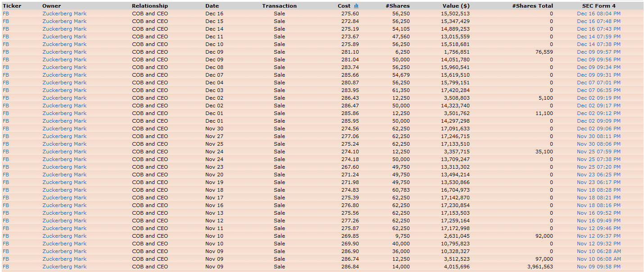Open SEC Form 4 link Dec 16 08:04 PM

599,14
